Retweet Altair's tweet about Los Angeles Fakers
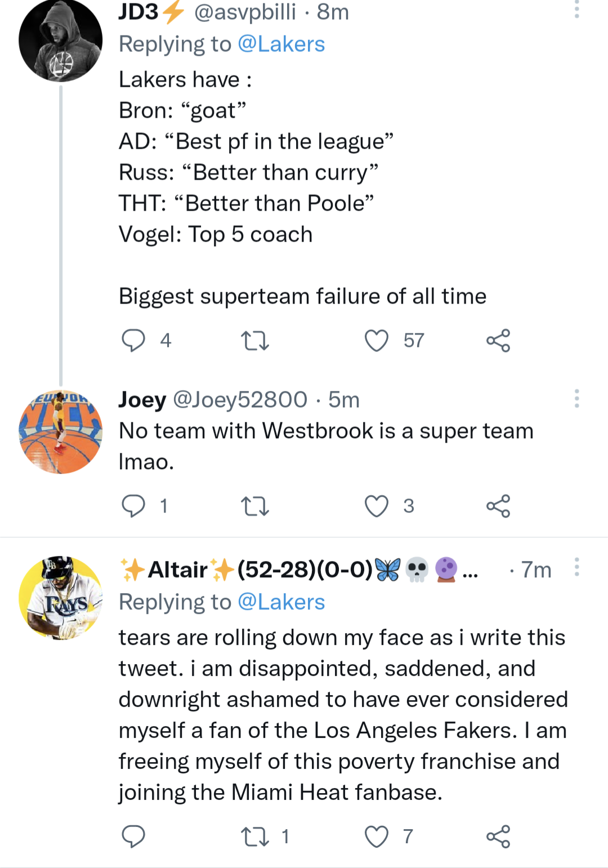Screen dimensions: 608x868 coord(254,837)
